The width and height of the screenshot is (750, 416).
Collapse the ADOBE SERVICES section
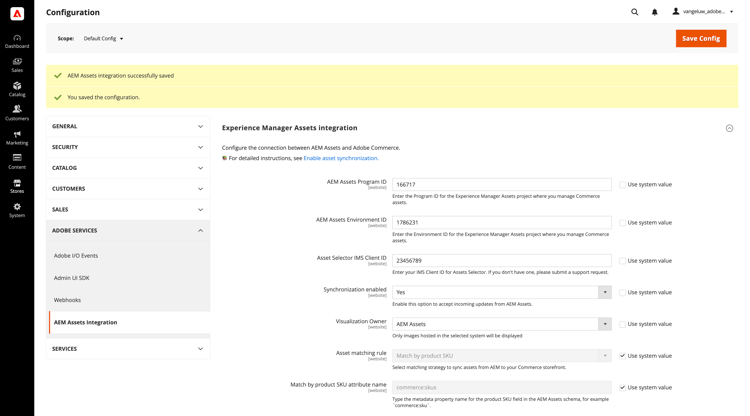click(x=128, y=230)
